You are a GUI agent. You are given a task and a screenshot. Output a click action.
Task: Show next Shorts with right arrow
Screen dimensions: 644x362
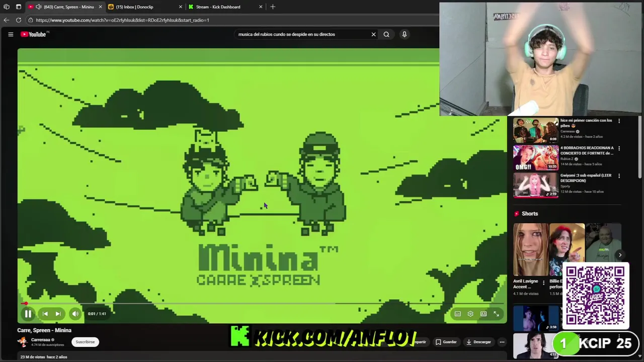pos(620,255)
